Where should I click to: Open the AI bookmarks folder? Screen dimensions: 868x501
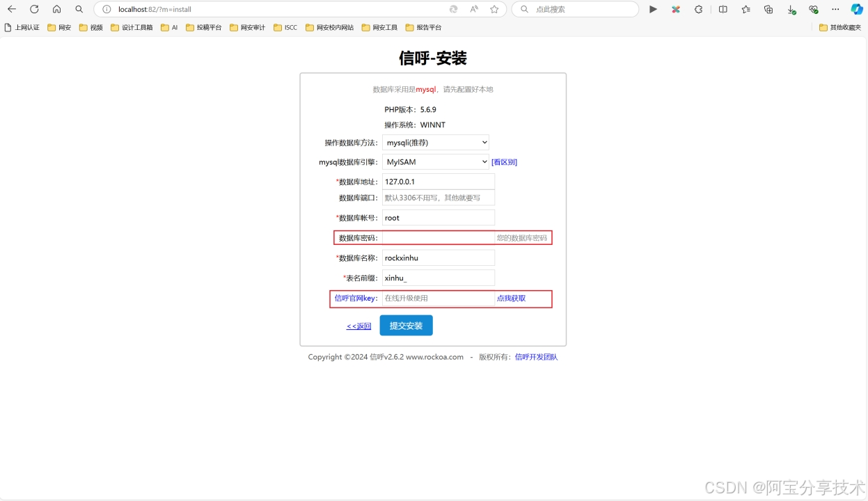coord(169,28)
